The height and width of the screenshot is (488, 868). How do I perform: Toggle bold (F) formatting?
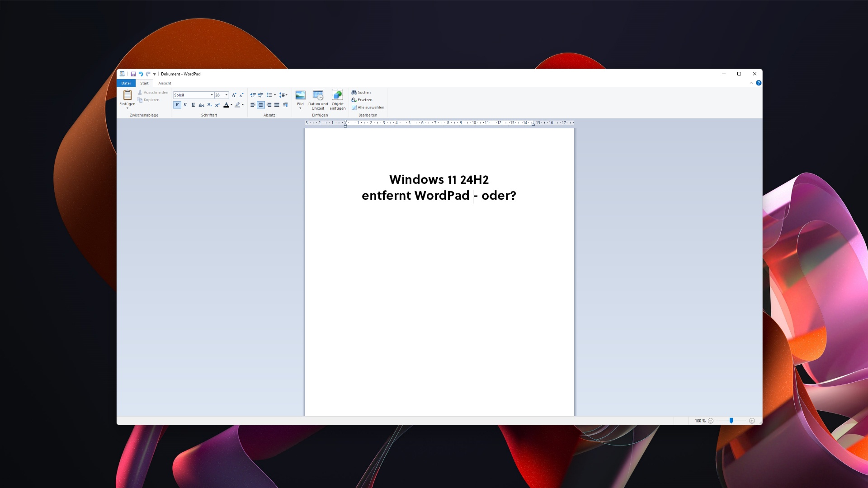[x=177, y=105]
